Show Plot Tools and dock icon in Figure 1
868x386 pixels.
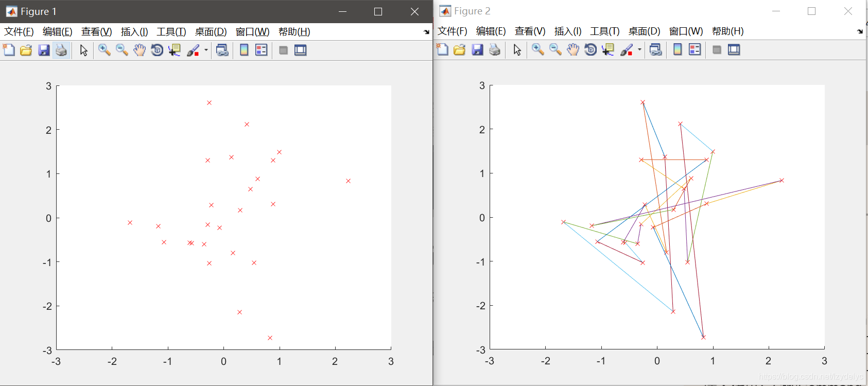click(x=301, y=50)
